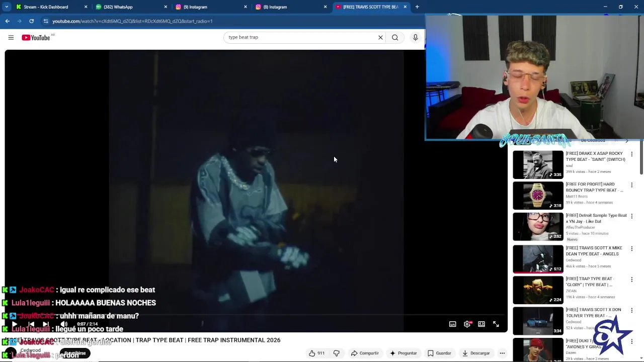The image size is (644, 362).
Task: Click the Compartir share button
Action: [x=365, y=353]
